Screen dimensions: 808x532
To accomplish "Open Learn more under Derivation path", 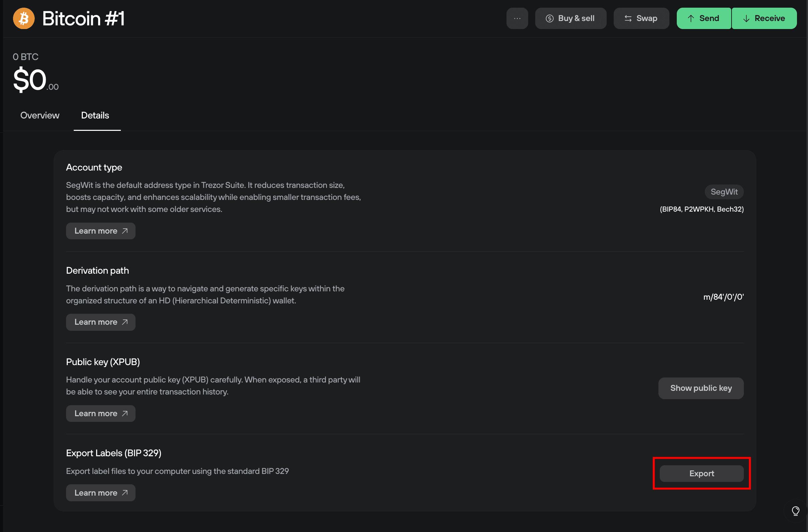I will 100,322.
